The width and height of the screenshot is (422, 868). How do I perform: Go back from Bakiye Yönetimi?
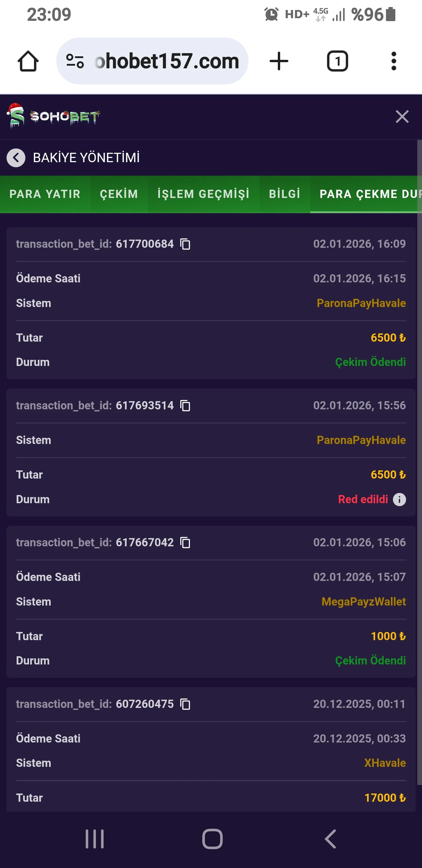click(x=16, y=158)
